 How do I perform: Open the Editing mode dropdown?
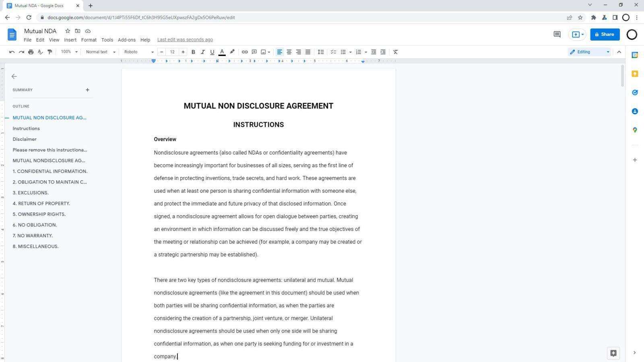click(x=589, y=51)
